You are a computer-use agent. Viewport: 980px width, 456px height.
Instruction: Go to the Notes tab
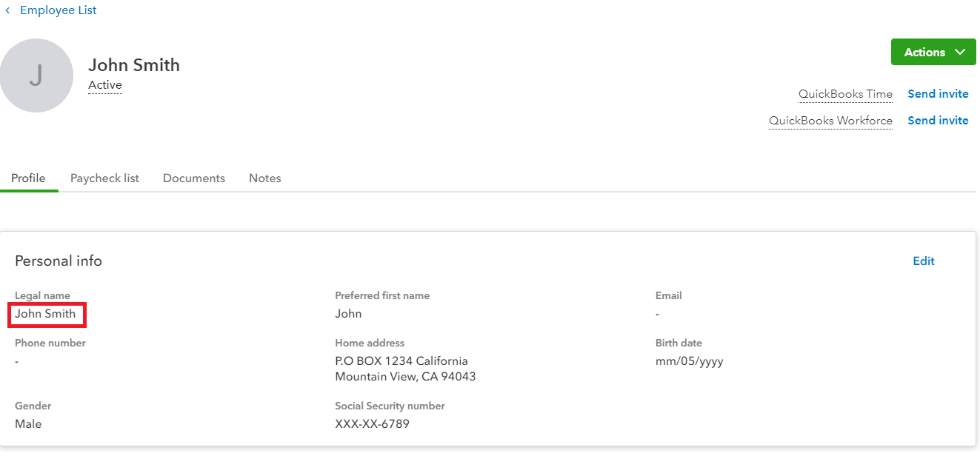tap(264, 178)
